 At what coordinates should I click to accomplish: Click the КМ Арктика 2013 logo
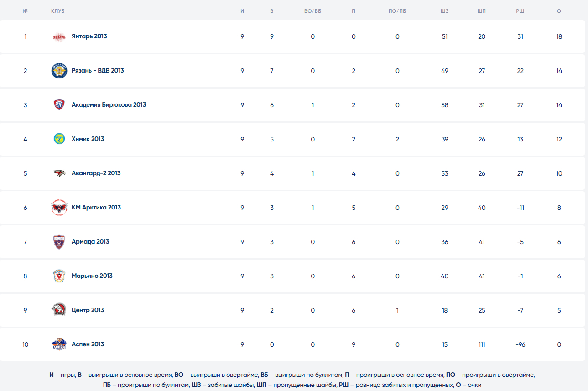pyautogui.click(x=59, y=208)
